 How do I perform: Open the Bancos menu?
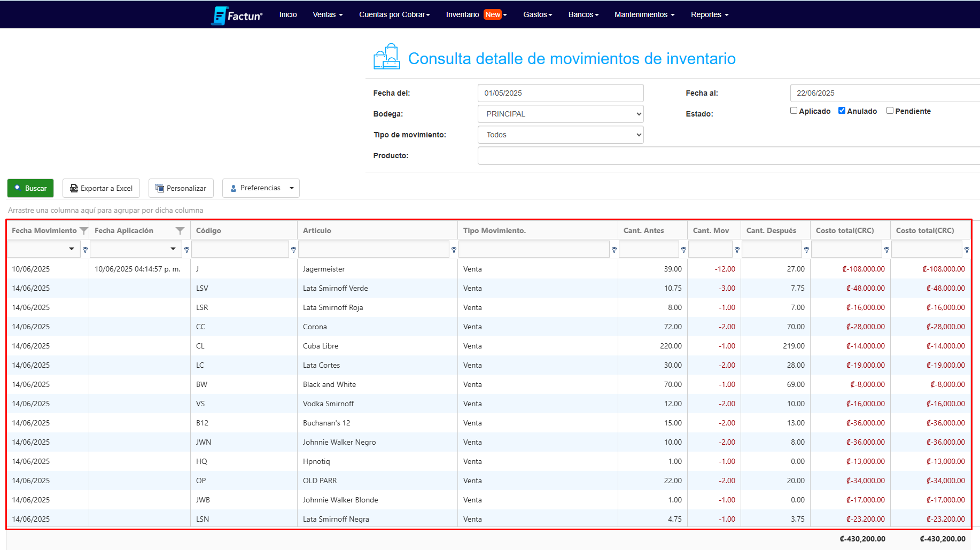click(x=584, y=14)
